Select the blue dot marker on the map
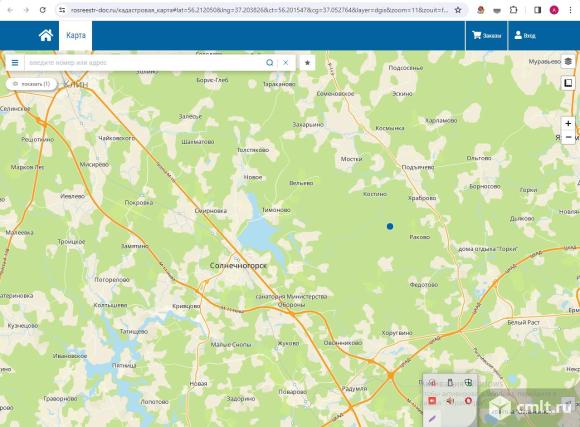 click(390, 226)
